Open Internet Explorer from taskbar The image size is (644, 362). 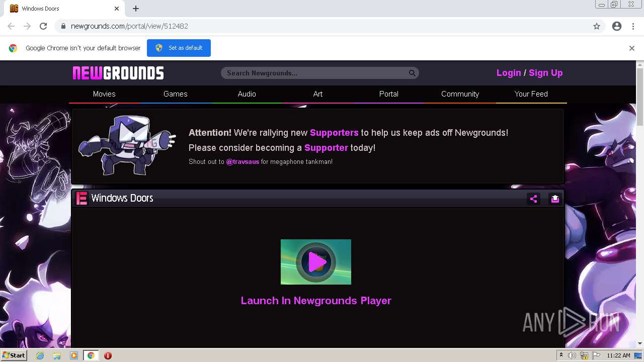point(40,355)
